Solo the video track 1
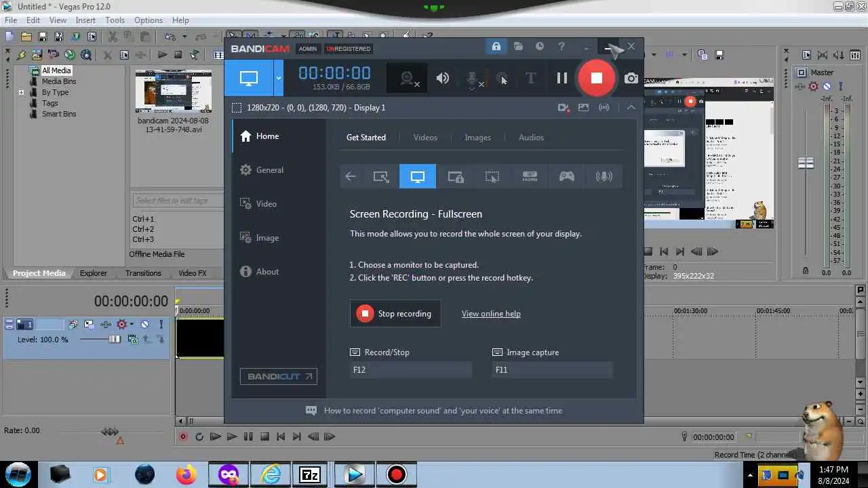Screen dimensions: 868x488 pyautogui.click(x=161, y=325)
